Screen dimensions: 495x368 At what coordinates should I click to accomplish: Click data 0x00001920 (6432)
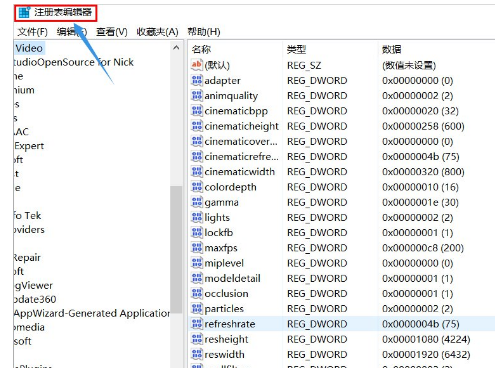(426, 354)
